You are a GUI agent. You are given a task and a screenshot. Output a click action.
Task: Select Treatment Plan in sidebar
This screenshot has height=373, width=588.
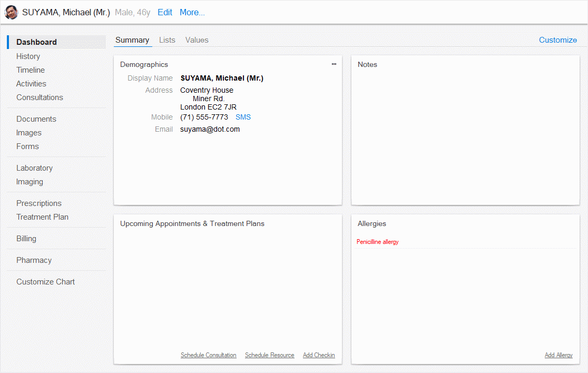coord(42,217)
